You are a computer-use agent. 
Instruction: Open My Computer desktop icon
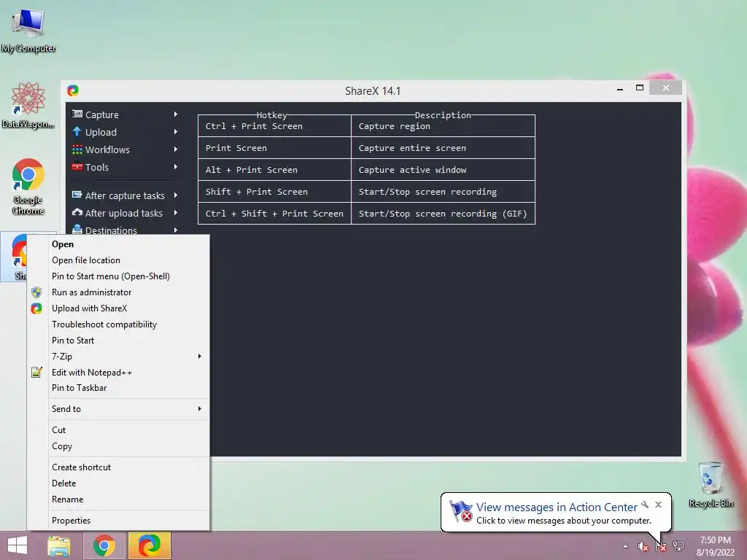[28, 30]
